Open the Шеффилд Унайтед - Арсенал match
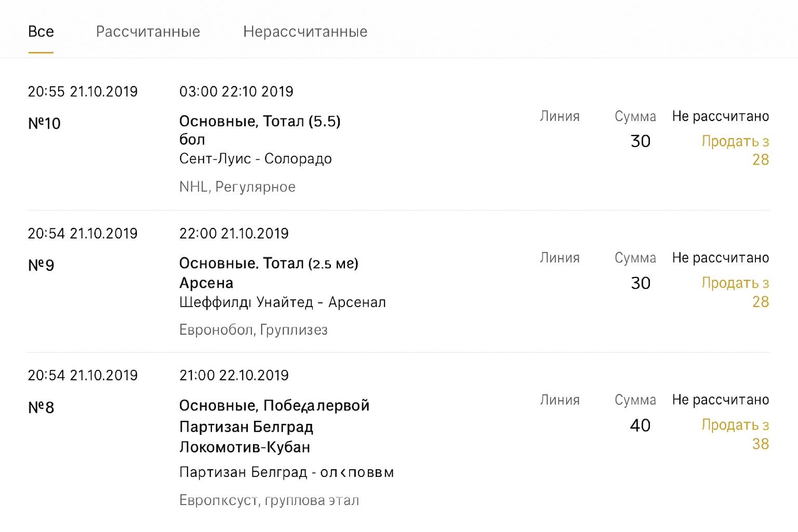The height and width of the screenshot is (532, 798). pos(282,302)
